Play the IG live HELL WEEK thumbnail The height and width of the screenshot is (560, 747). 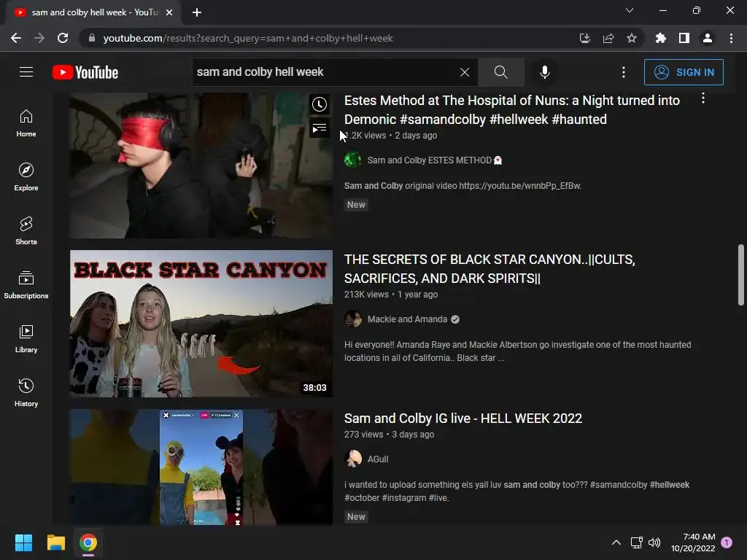(201, 467)
